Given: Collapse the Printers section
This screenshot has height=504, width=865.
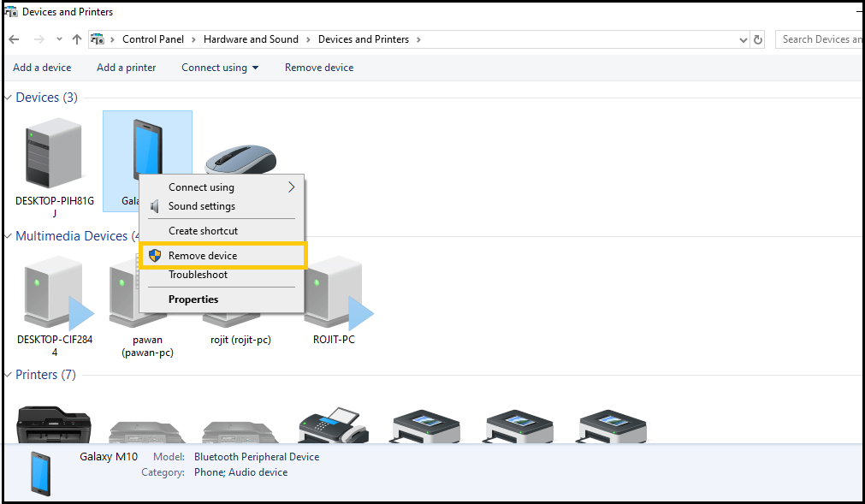Looking at the screenshot, I should pos(8,374).
